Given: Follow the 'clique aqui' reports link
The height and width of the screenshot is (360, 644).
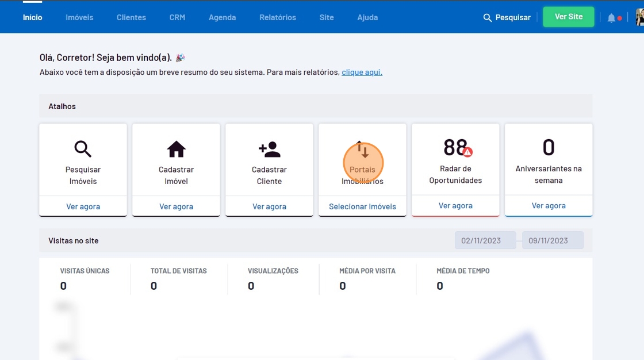Looking at the screenshot, I should click(362, 72).
